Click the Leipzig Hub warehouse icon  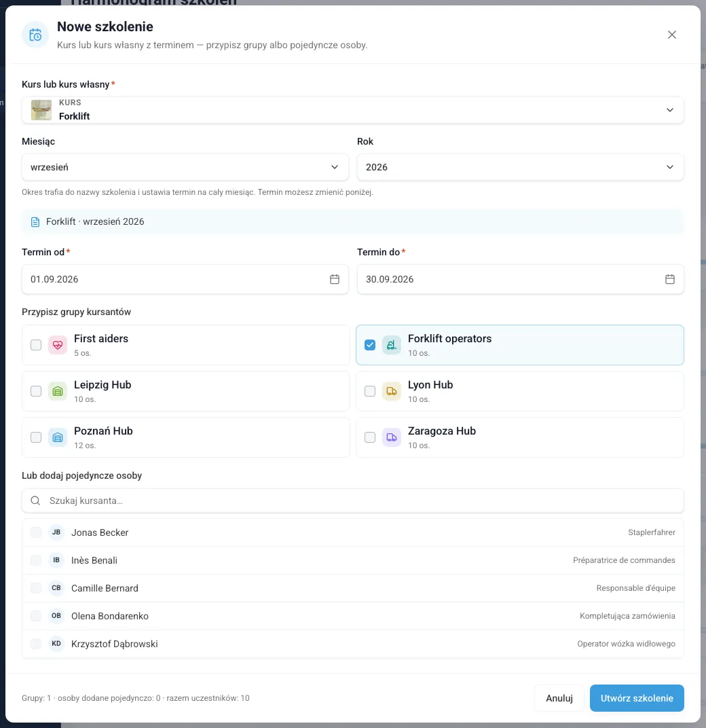pyautogui.click(x=58, y=391)
